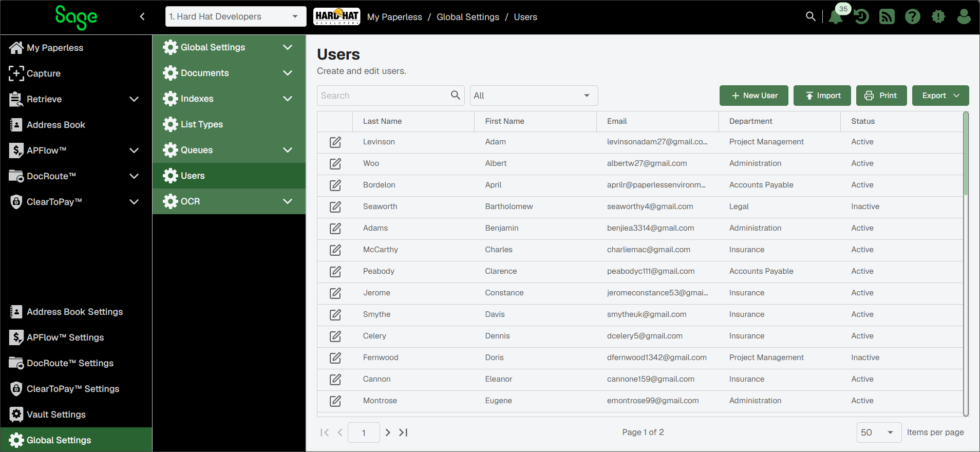Go to the last page of users
The height and width of the screenshot is (452, 980).
(x=404, y=432)
